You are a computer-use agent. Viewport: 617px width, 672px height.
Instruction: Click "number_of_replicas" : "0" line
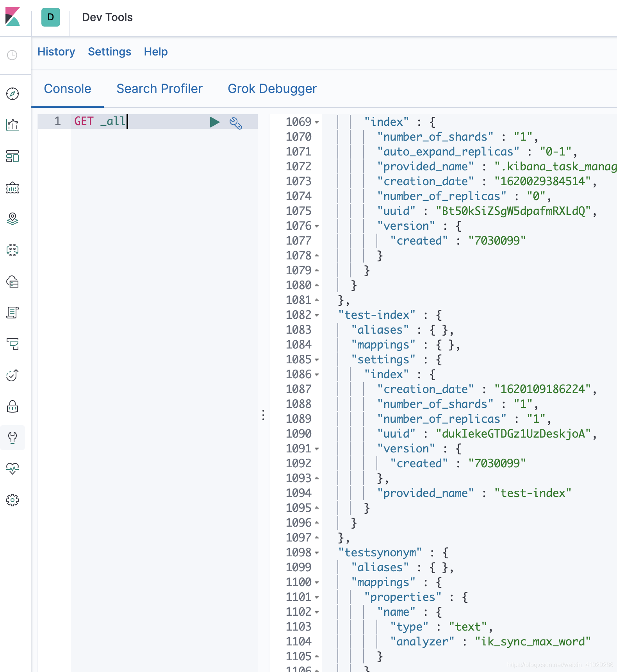(x=464, y=196)
